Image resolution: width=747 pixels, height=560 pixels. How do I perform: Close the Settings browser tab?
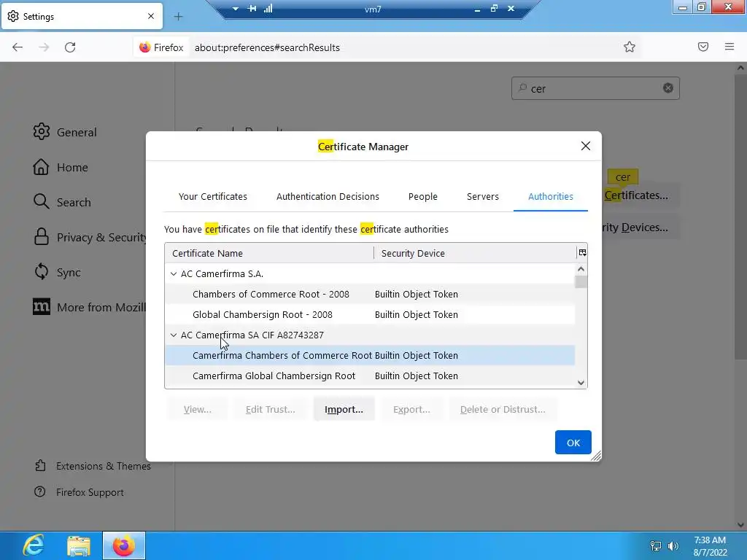pos(151,16)
